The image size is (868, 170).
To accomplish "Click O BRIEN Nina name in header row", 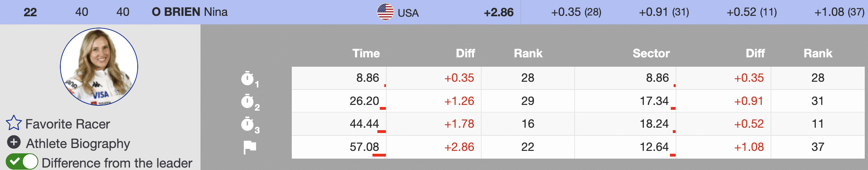I will pyautogui.click(x=189, y=12).
